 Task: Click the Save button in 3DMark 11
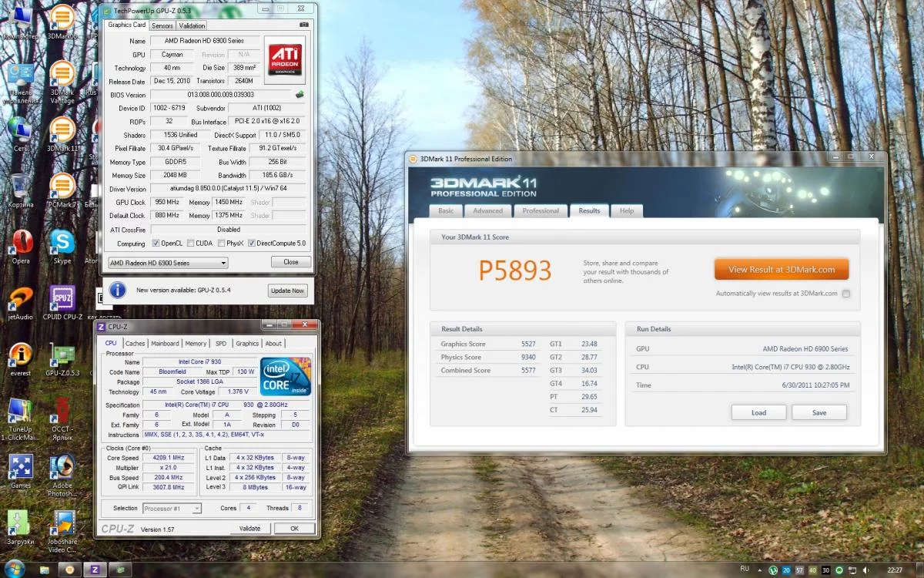pyautogui.click(x=819, y=412)
